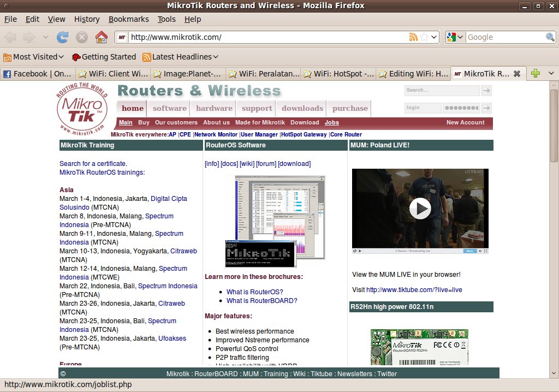Click the Stop loading icon
This screenshot has width=559, height=392.
coord(82,37)
